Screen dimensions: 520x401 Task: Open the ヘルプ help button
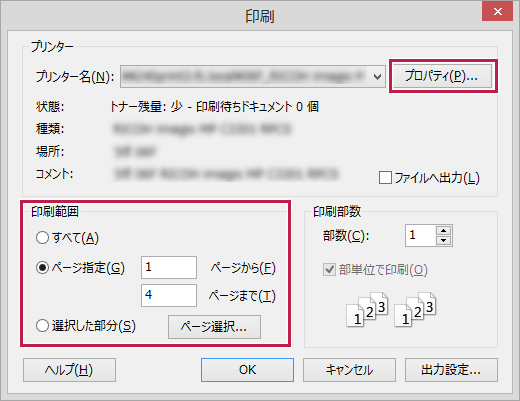(x=69, y=370)
